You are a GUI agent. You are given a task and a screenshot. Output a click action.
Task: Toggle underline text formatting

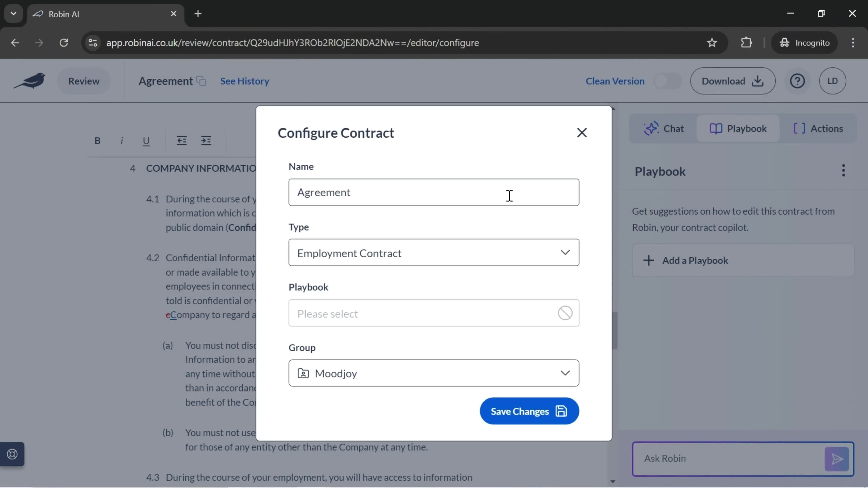tap(146, 140)
